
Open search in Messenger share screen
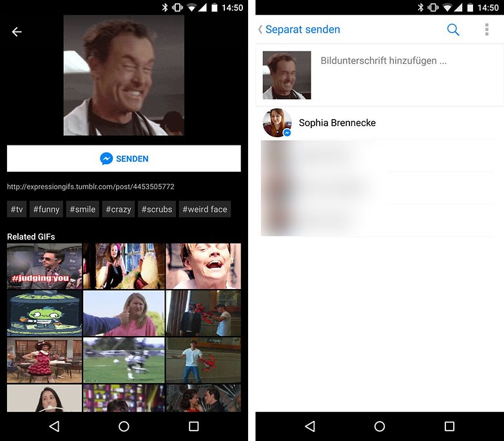[x=453, y=30]
